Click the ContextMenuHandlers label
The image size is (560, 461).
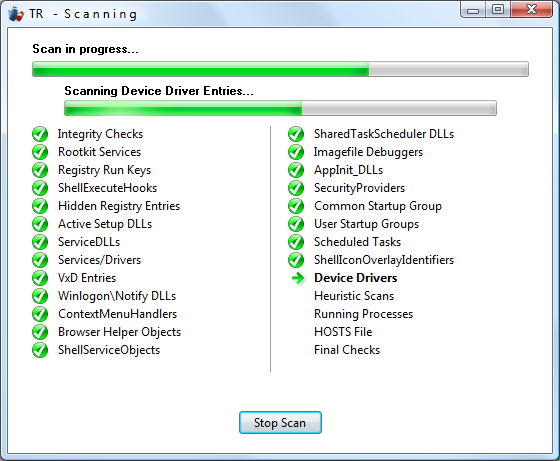[x=118, y=314]
